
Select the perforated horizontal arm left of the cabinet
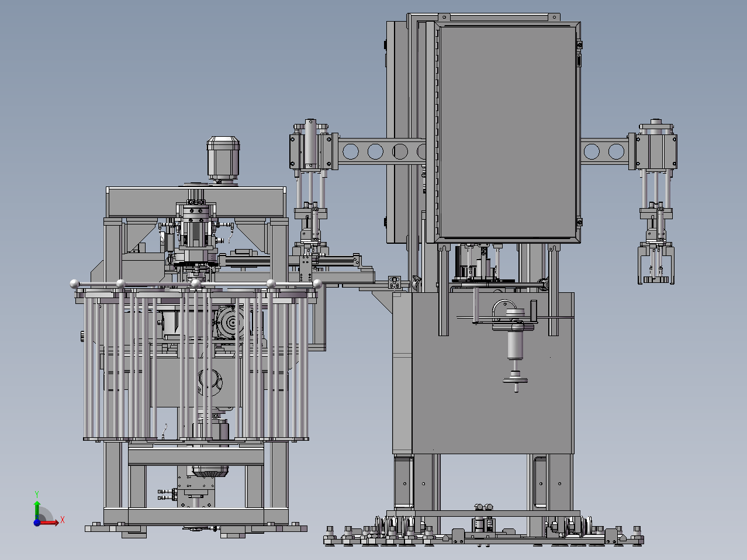(382, 151)
